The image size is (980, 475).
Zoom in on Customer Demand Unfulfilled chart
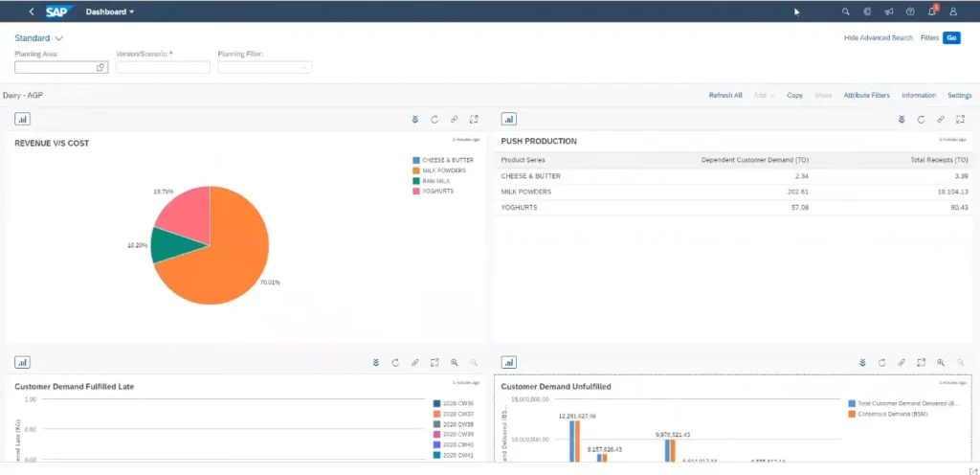point(941,363)
